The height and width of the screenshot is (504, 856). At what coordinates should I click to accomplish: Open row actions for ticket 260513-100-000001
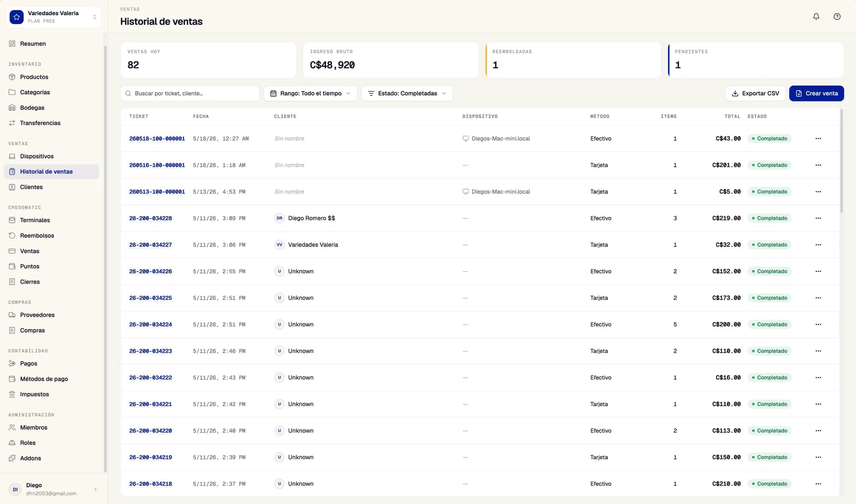[x=818, y=192]
